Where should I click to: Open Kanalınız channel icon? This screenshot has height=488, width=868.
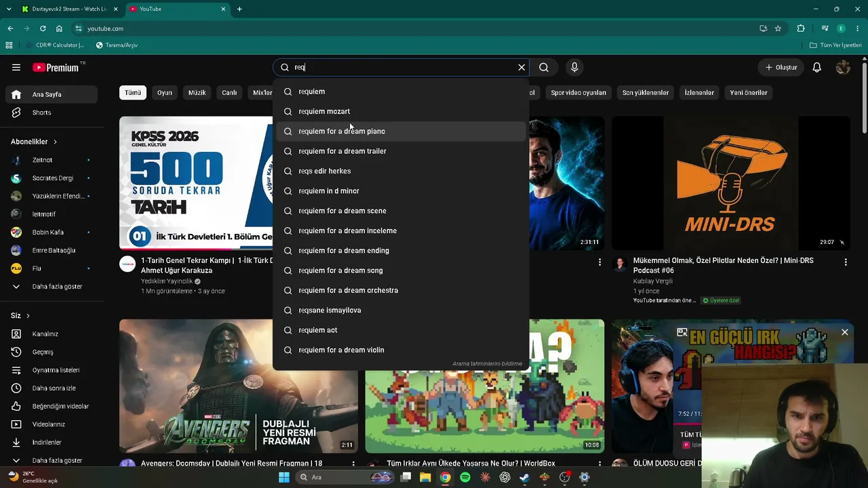(x=16, y=333)
